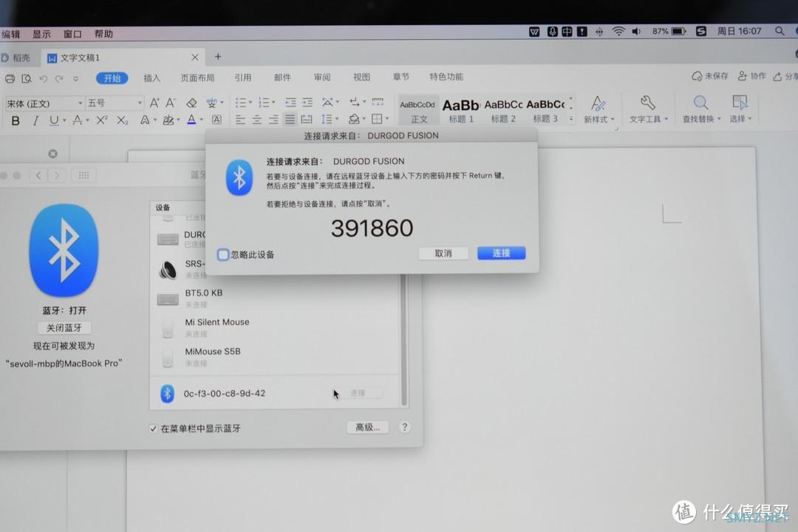Click the Wi-Fi icon in menu bar
798x532 pixels.
click(618, 32)
